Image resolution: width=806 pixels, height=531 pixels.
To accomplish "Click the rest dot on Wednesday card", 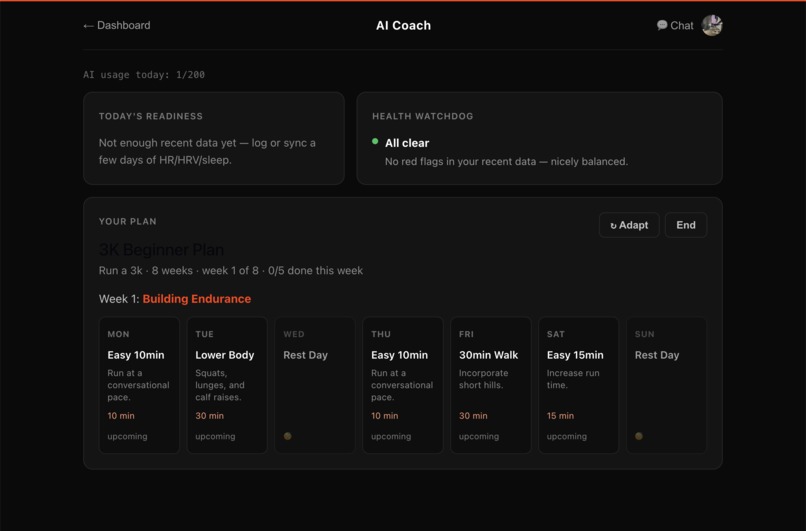I will click(x=287, y=436).
